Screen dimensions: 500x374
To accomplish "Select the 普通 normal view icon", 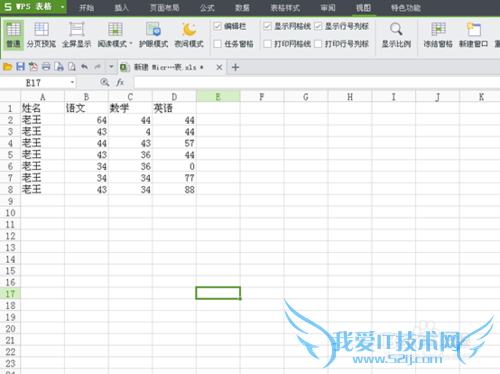I will pos(13,35).
